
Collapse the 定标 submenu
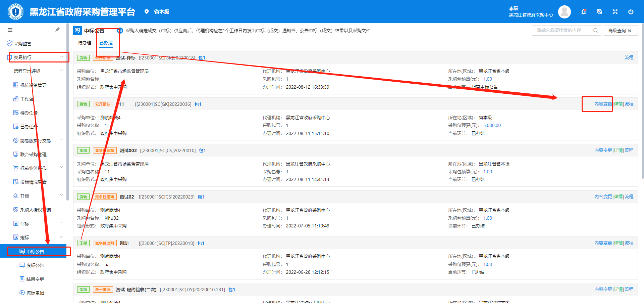[62, 237]
